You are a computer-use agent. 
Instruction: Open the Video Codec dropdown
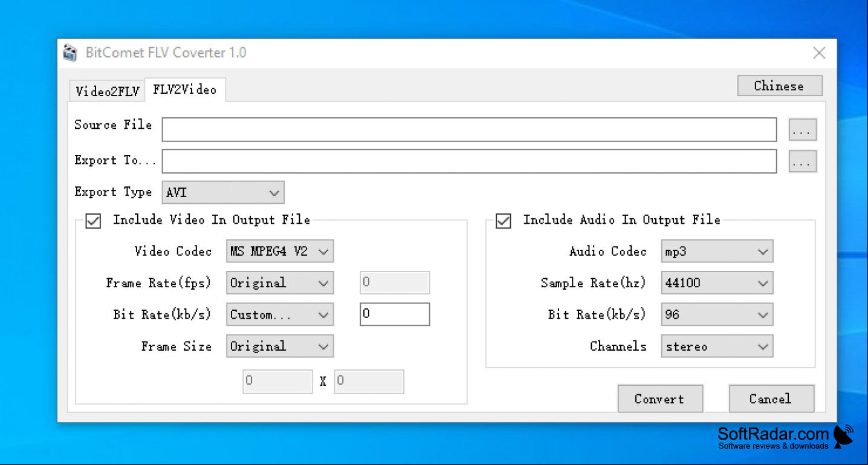pos(280,252)
